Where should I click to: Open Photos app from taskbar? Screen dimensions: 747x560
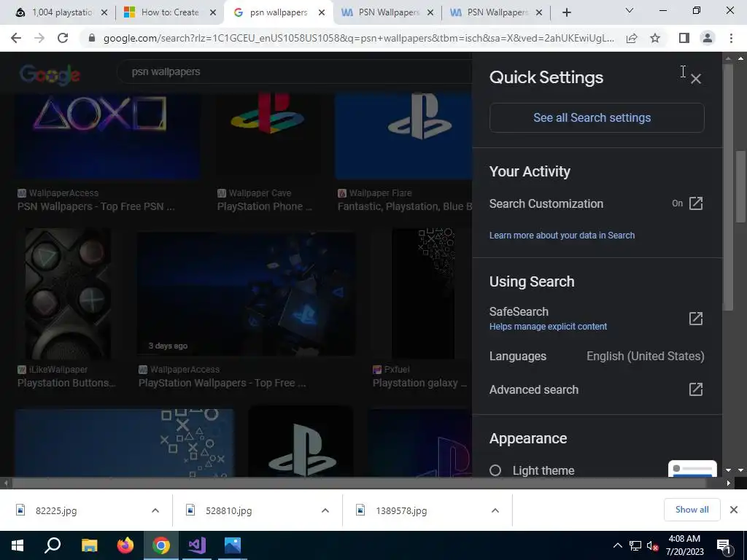coord(233,545)
